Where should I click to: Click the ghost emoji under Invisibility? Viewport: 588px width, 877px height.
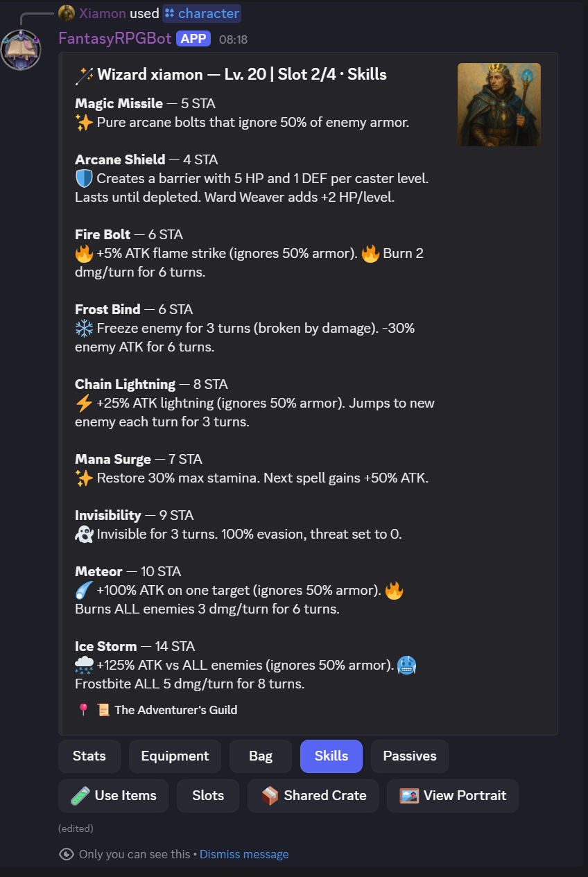point(84,535)
